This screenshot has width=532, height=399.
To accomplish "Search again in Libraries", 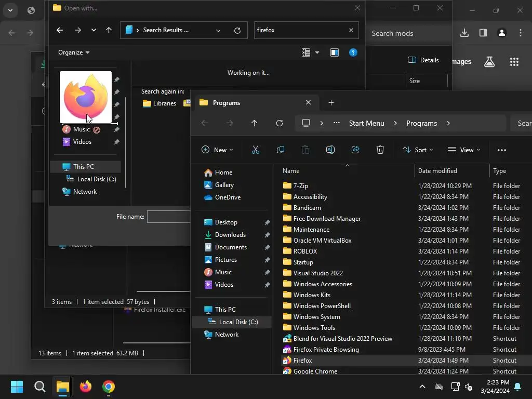I will [159, 103].
